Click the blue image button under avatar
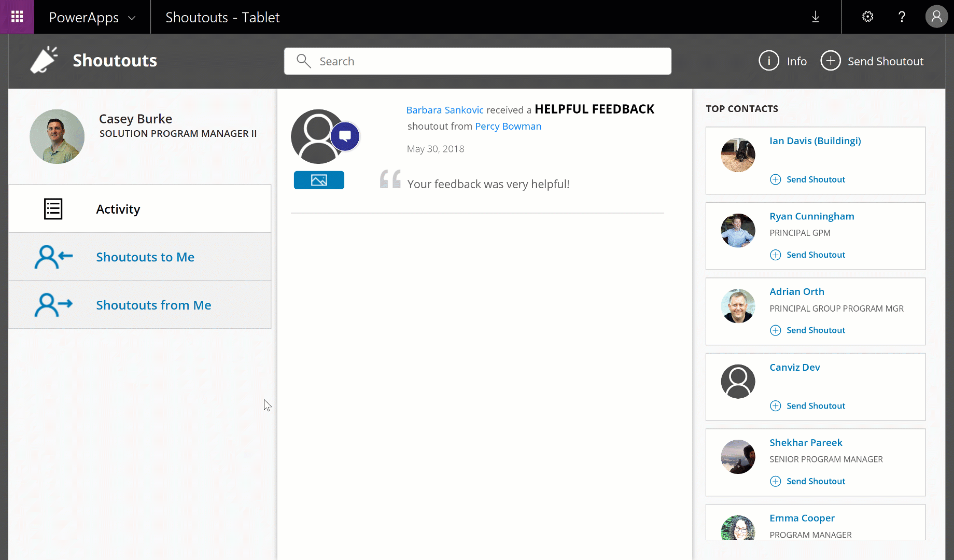 coord(319,180)
